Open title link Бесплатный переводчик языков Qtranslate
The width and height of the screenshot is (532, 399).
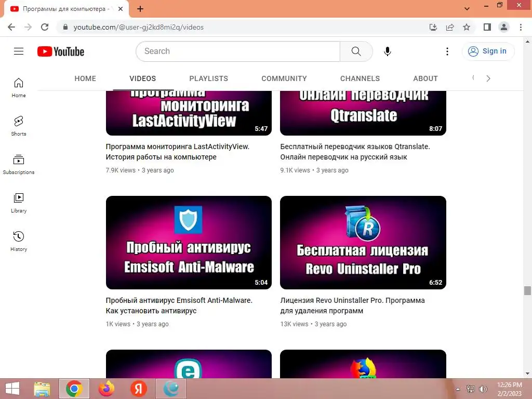click(x=355, y=152)
